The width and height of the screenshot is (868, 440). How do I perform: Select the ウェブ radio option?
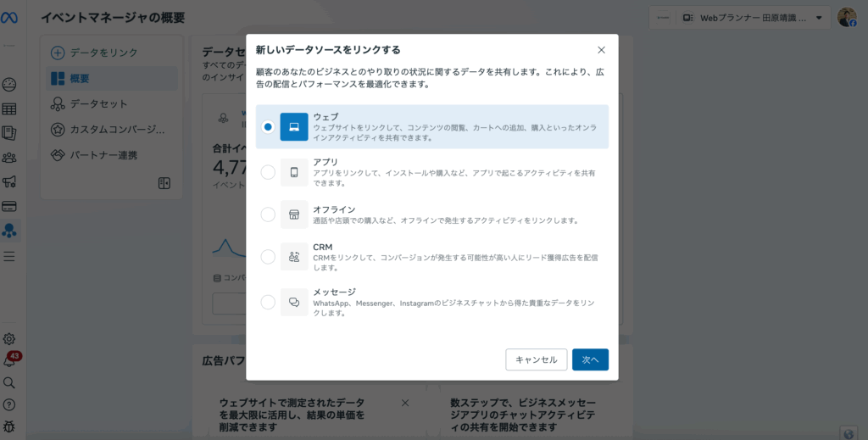[x=268, y=127]
